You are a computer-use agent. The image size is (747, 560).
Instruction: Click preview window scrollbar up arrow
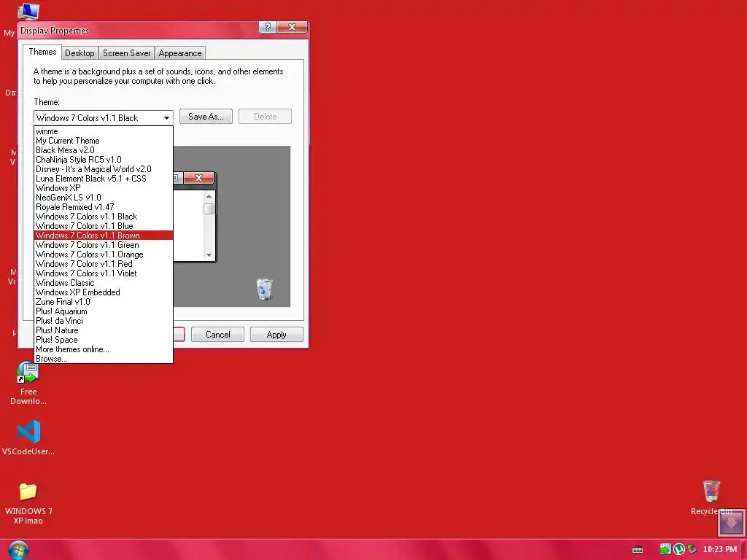[209, 196]
